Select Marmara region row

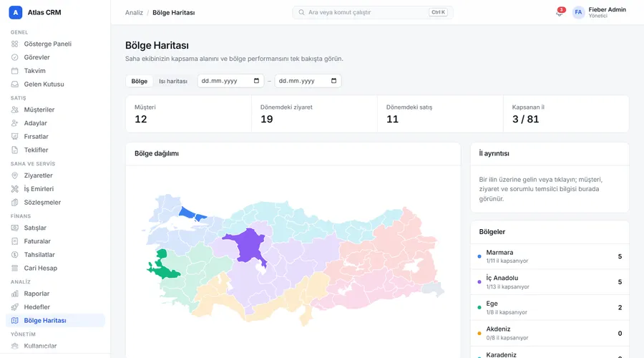tap(550, 256)
